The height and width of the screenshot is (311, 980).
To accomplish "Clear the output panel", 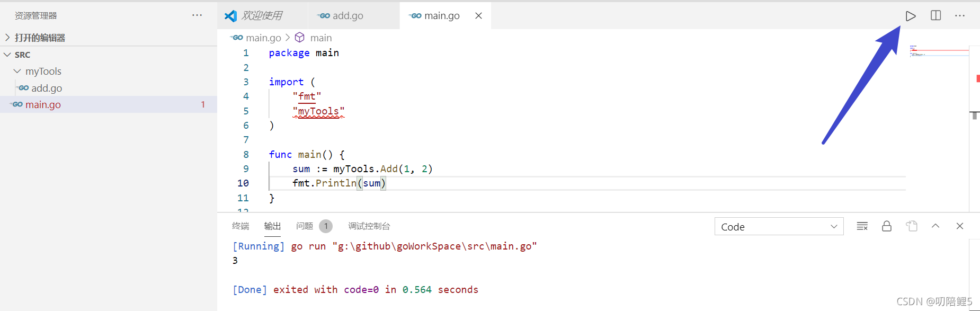I will click(862, 226).
